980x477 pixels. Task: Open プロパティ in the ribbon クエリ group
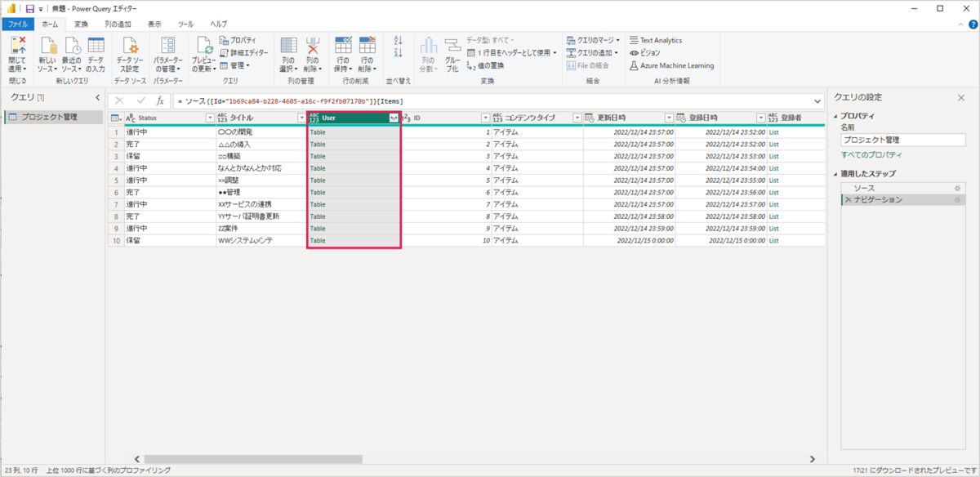238,40
